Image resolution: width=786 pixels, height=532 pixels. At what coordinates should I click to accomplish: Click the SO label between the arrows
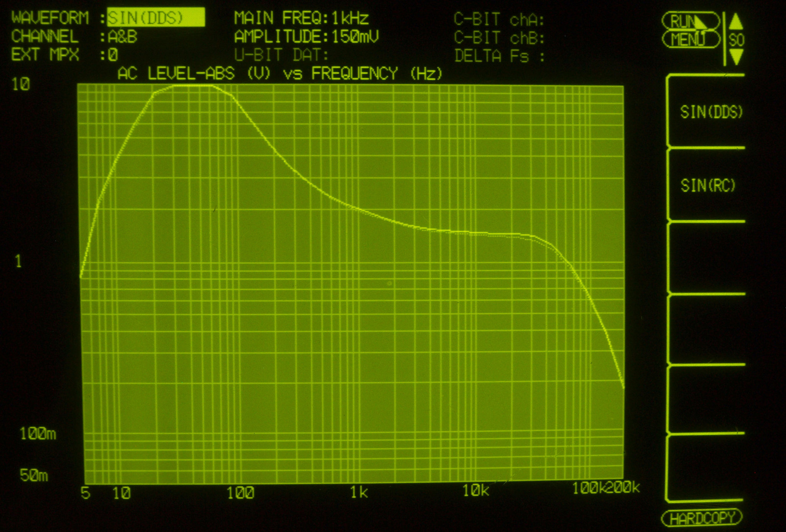pos(736,40)
